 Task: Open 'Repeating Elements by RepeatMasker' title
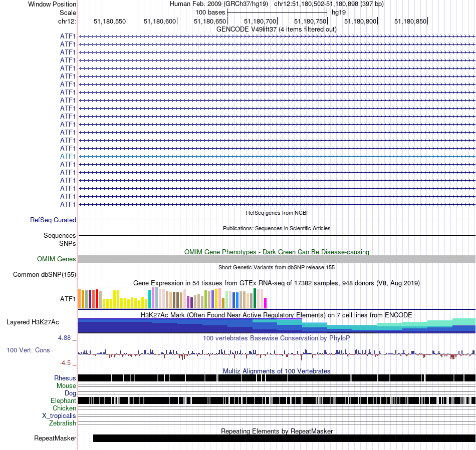277,431
